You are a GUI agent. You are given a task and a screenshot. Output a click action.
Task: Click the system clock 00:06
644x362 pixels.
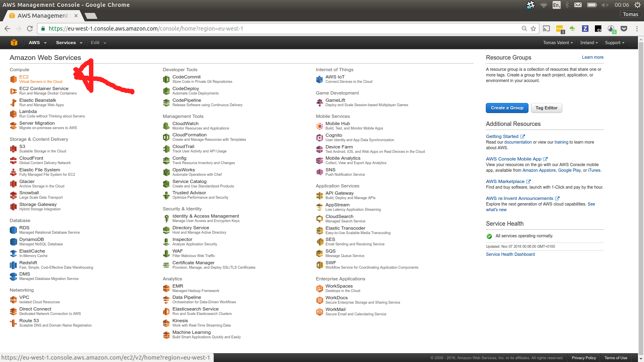[x=622, y=5]
